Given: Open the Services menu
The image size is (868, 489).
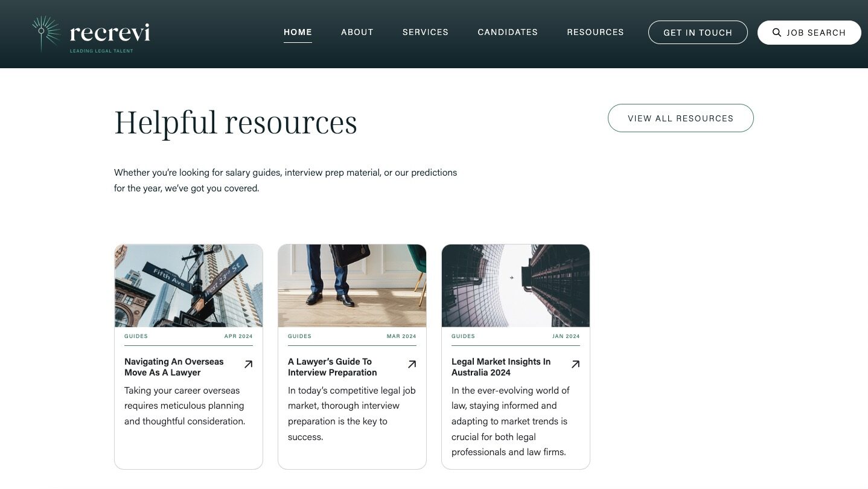Looking at the screenshot, I should 425,33.
